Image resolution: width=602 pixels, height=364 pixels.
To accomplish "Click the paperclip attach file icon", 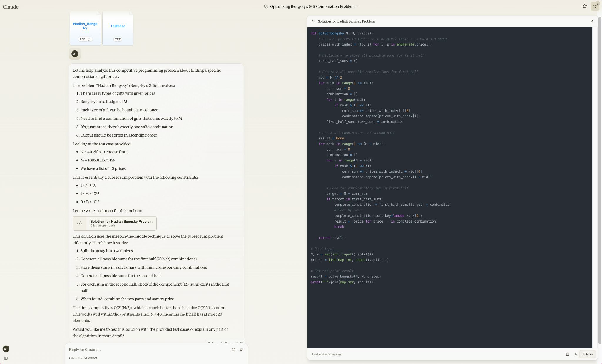I will [241, 350].
